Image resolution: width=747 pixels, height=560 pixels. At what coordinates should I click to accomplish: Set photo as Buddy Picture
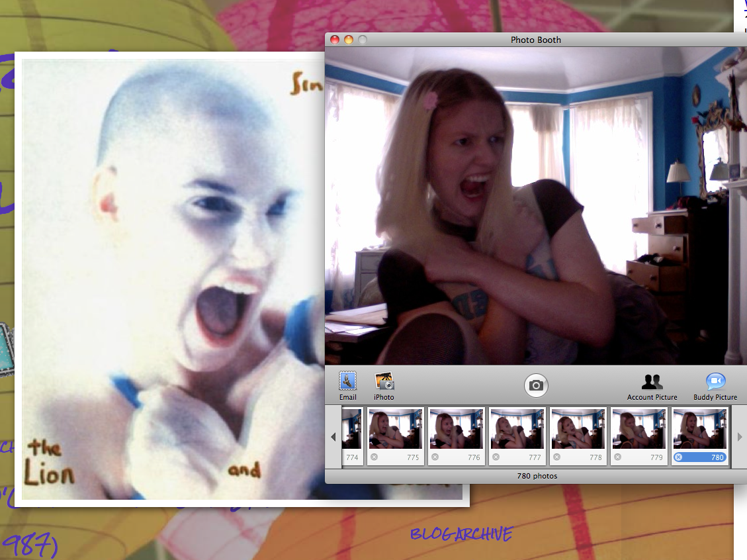coord(715,387)
